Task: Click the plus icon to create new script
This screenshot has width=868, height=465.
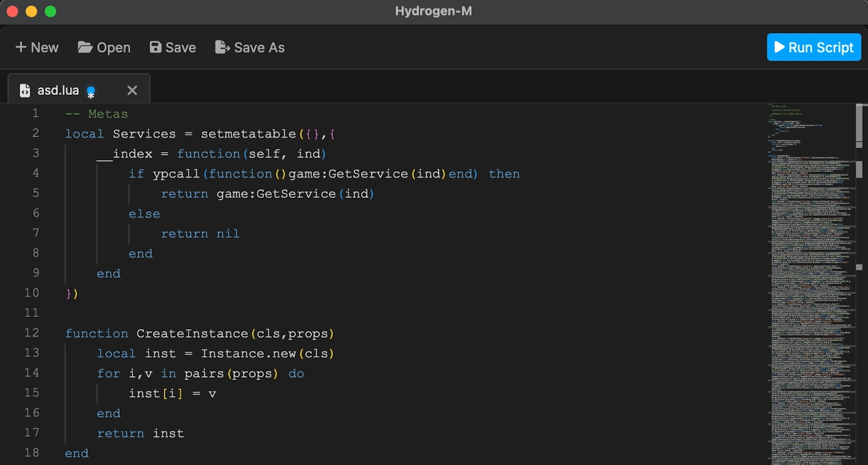Action: pos(20,47)
